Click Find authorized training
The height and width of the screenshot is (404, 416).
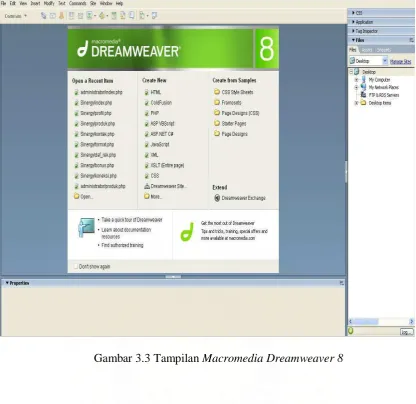pos(122,245)
